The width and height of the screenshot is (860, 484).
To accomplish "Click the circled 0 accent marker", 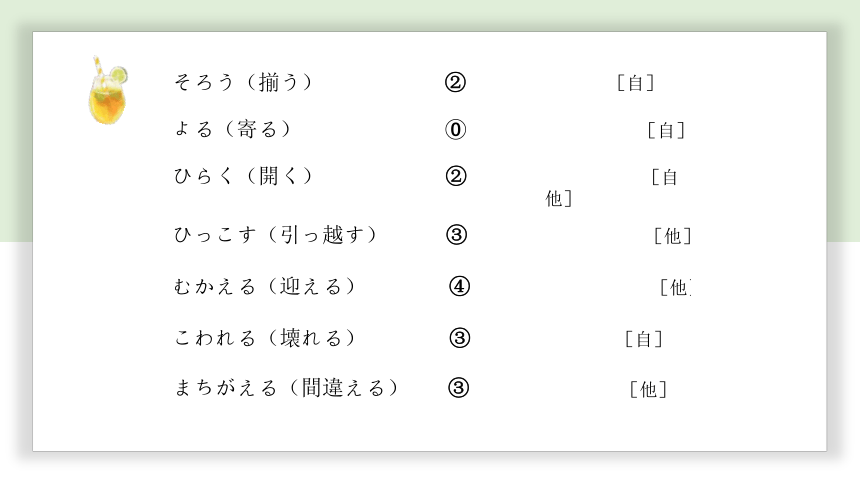I will point(455,130).
